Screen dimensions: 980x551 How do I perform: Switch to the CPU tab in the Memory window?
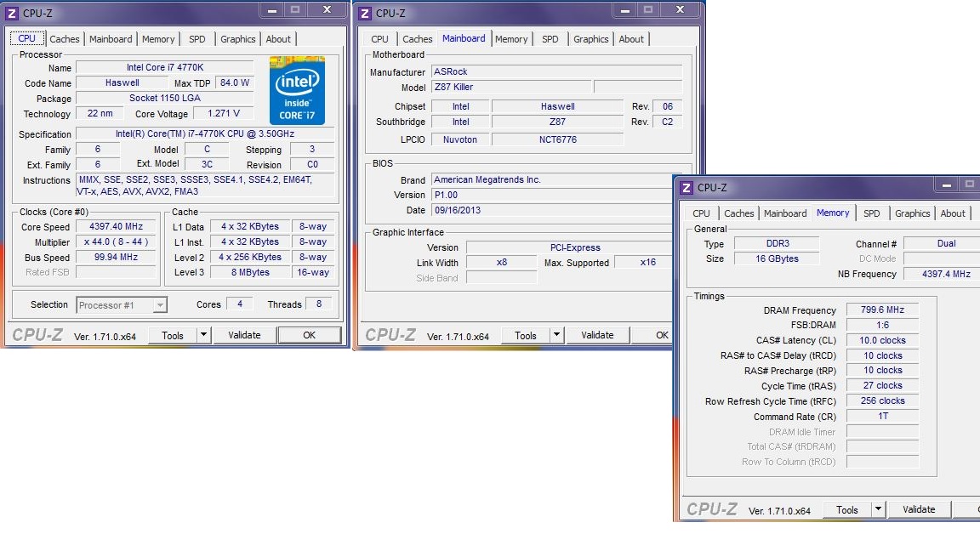coord(701,213)
